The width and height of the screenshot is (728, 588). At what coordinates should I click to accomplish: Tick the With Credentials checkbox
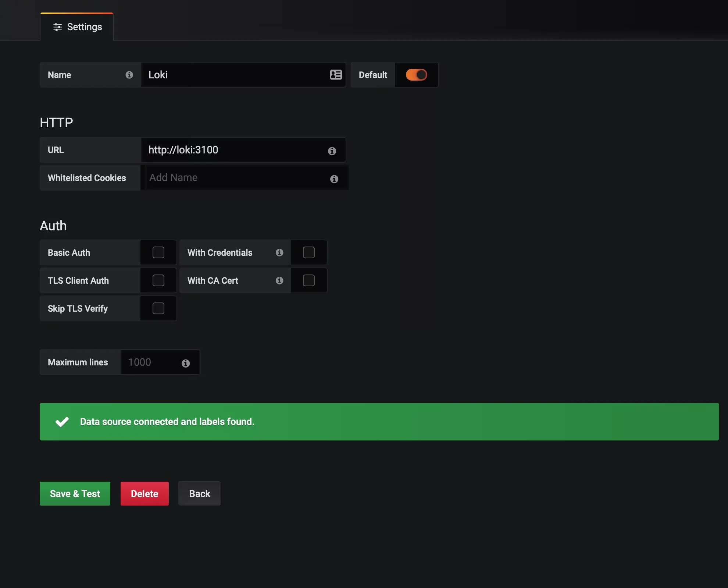click(x=309, y=252)
